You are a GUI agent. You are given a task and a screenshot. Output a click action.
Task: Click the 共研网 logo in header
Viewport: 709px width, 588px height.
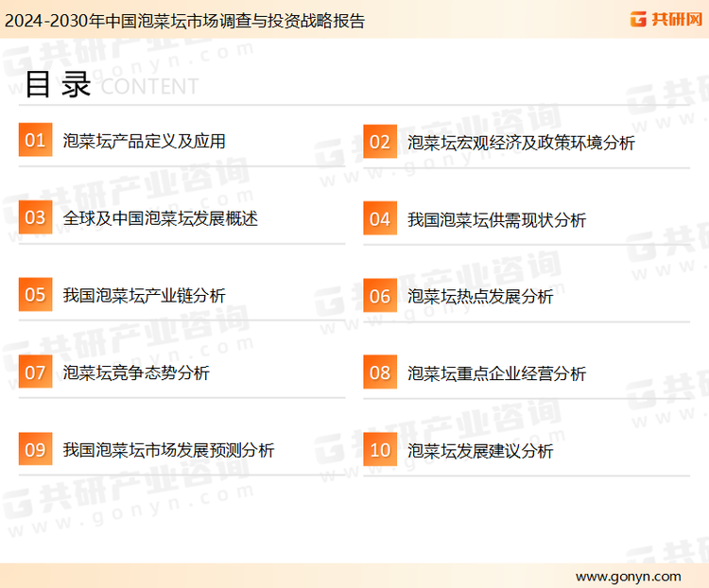(666, 19)
